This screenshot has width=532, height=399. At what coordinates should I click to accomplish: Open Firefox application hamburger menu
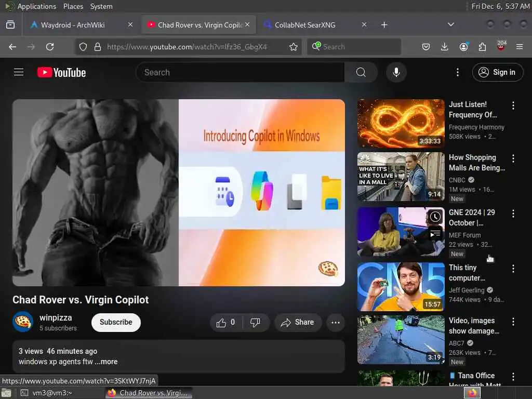click(520, 47)
